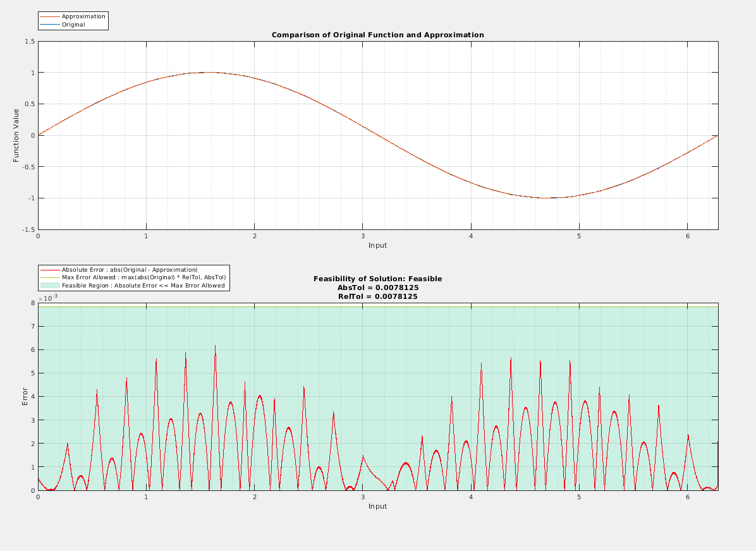Click the 'Comparison of Original Function and Approximation' title

click(x=377, y=35)
